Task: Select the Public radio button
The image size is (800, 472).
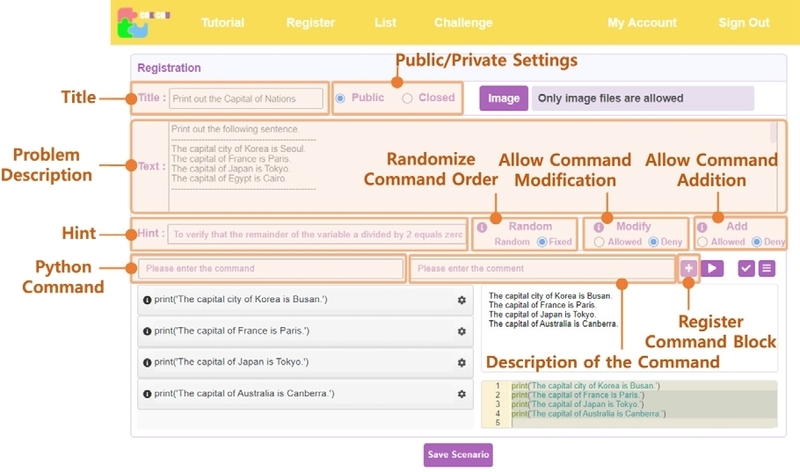Action: (341, 98)
